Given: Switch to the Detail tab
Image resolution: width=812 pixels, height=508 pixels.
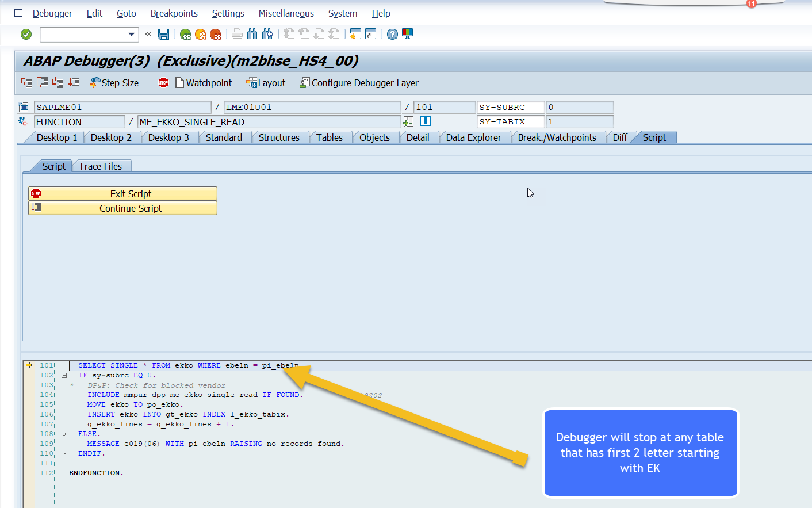Looking at the screenshot, I should coord(418,137).
